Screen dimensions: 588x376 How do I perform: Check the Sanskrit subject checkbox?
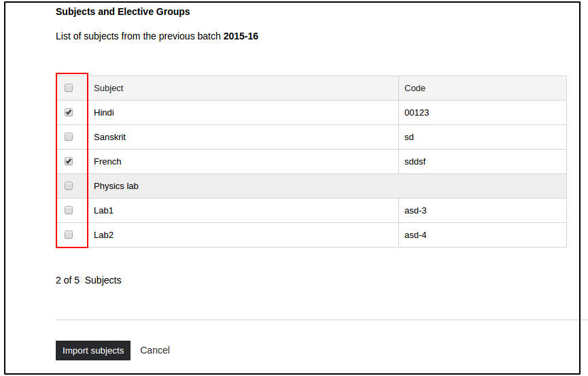coord(69,137)
